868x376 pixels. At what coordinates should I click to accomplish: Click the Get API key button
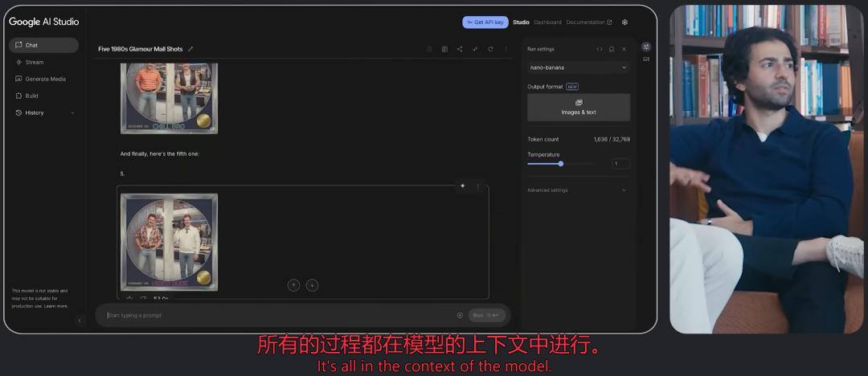coord(485,22)
